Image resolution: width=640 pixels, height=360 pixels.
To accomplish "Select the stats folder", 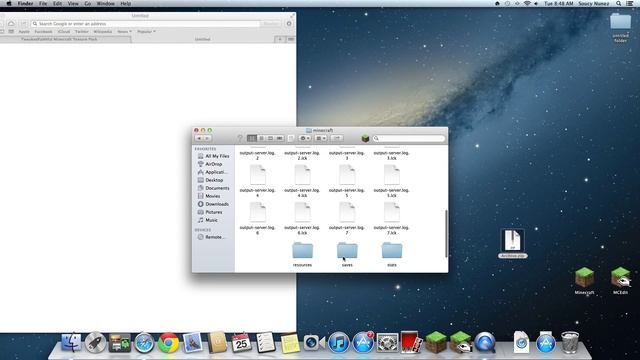I will [x=392, y=254].
